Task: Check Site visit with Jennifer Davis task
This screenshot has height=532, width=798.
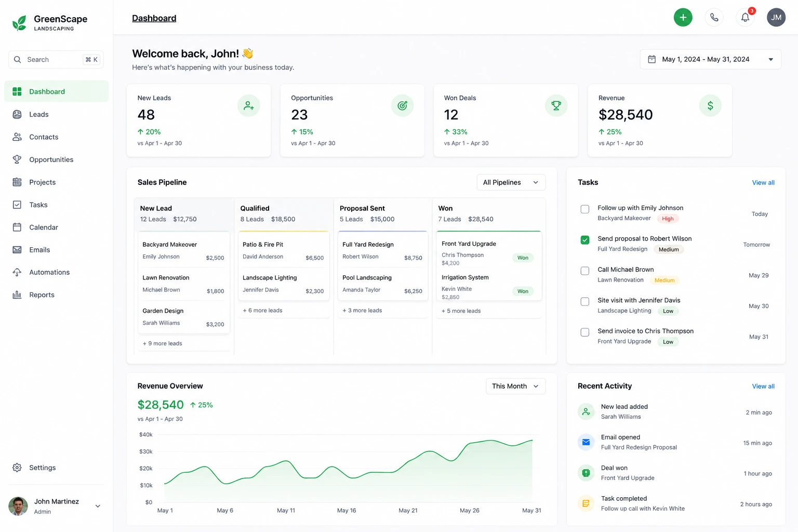Action: pos(585,301)
